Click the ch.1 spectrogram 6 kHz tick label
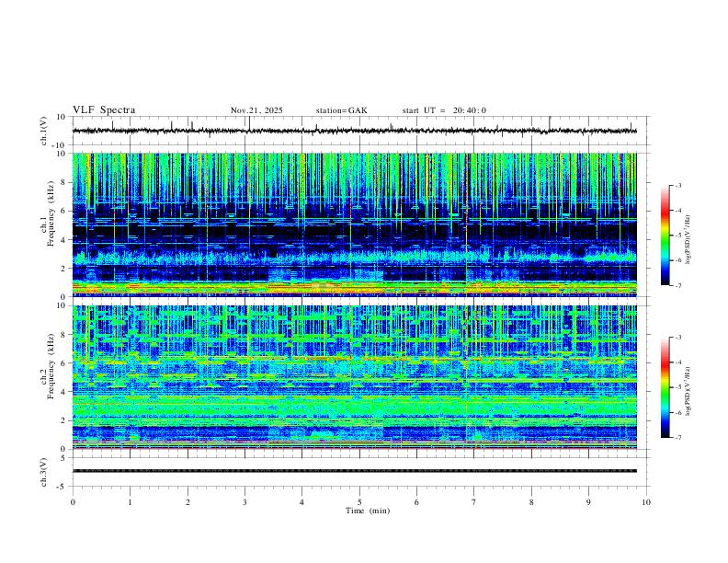 pos(64,211)
